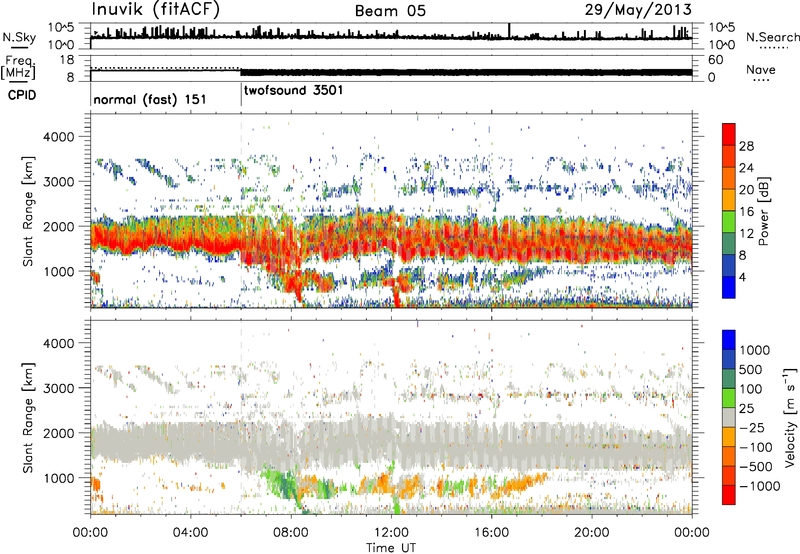
Task: Click the '08:00' time tick label
Action: tap(291, 533)
